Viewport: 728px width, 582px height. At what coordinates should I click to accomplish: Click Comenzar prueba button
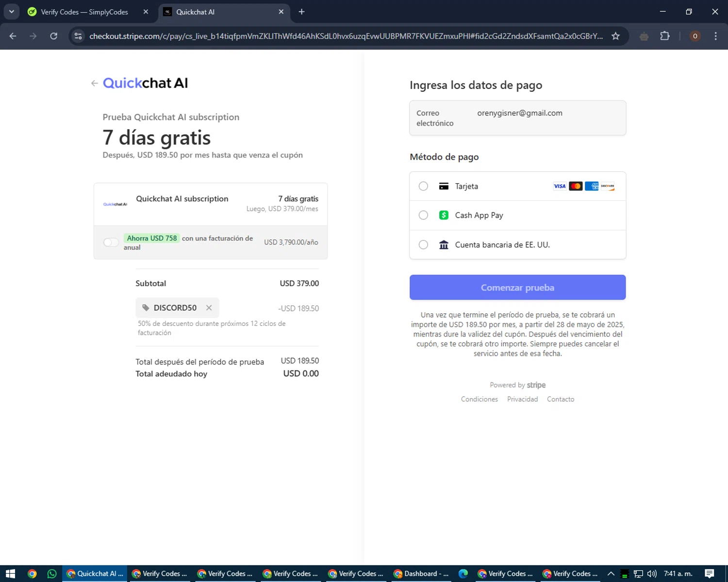tap(517, 288)
